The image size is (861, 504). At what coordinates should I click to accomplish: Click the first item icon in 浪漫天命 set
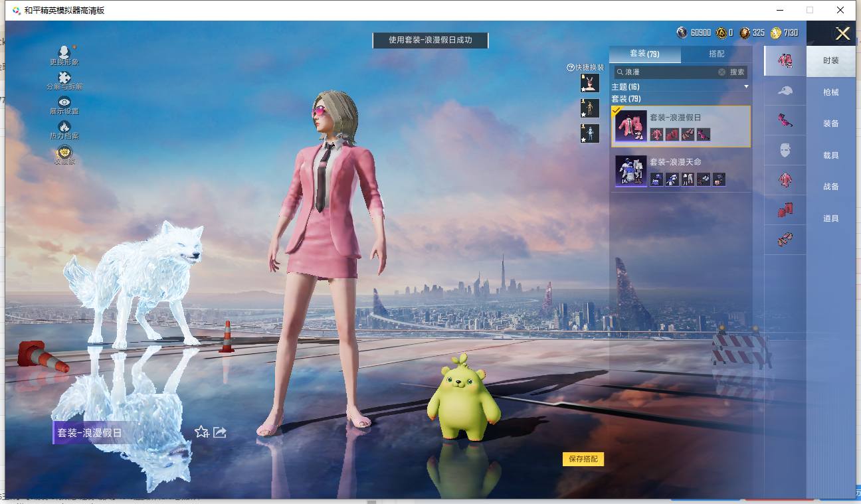[656, 179]
